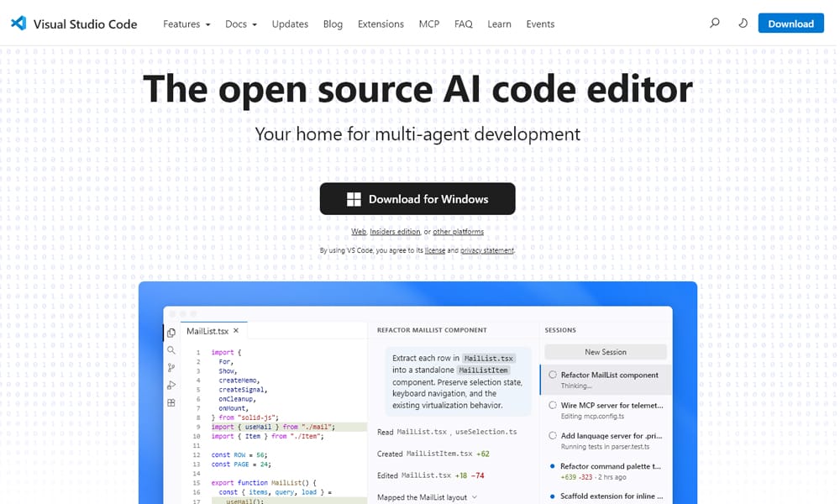Open the Learn page
The image size is (840, 504).
pyautogui.click(x=499, y=24)
